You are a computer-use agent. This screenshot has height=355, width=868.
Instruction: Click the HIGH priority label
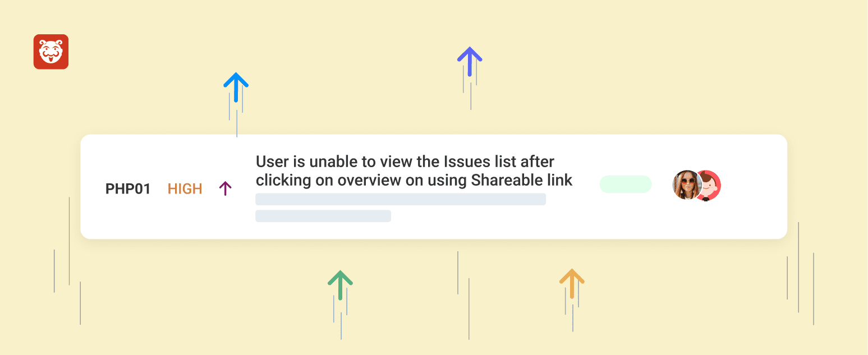click(185, 189)
